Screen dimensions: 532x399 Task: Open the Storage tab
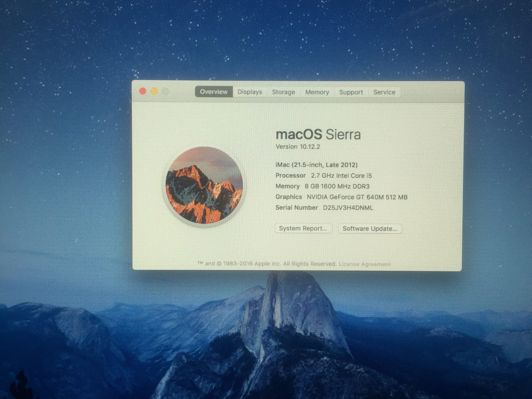point(283,92)
